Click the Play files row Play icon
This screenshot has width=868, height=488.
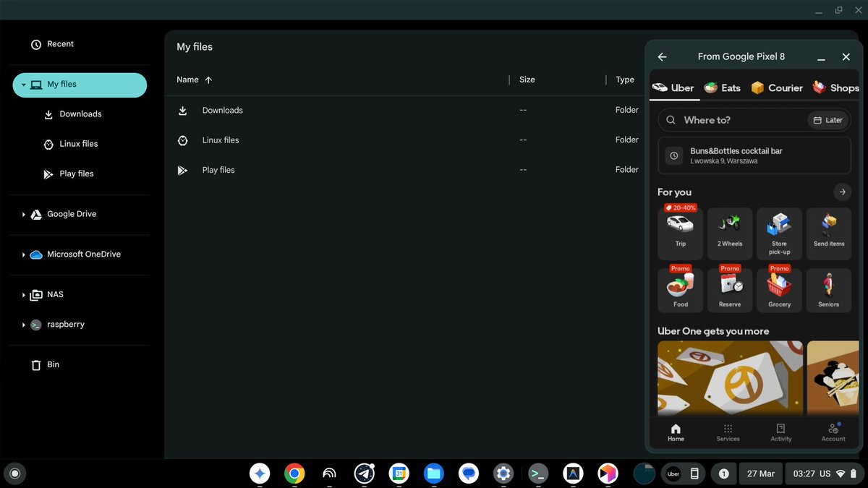[x=183, y=170]
